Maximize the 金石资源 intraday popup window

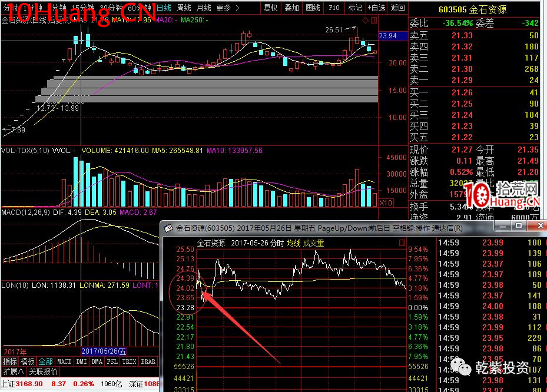click(518, 226)
